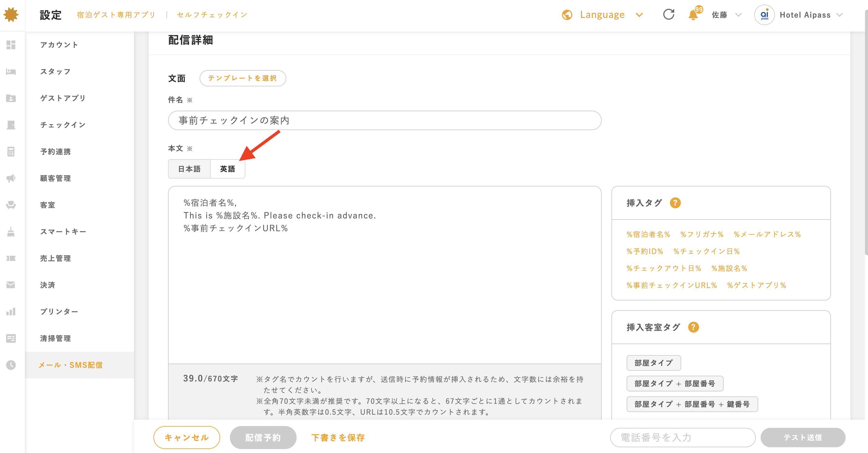Click the 件名 subject input field

[385, 120]
